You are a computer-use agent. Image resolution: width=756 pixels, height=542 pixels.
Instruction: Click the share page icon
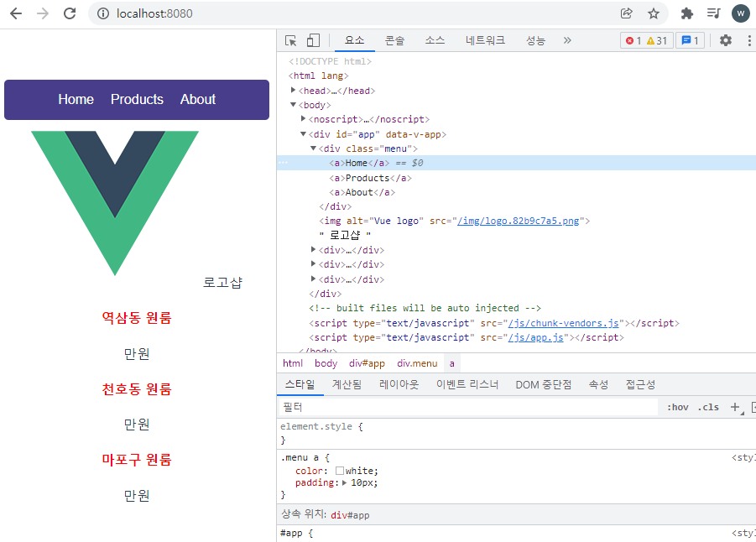(x=626, y=13)
